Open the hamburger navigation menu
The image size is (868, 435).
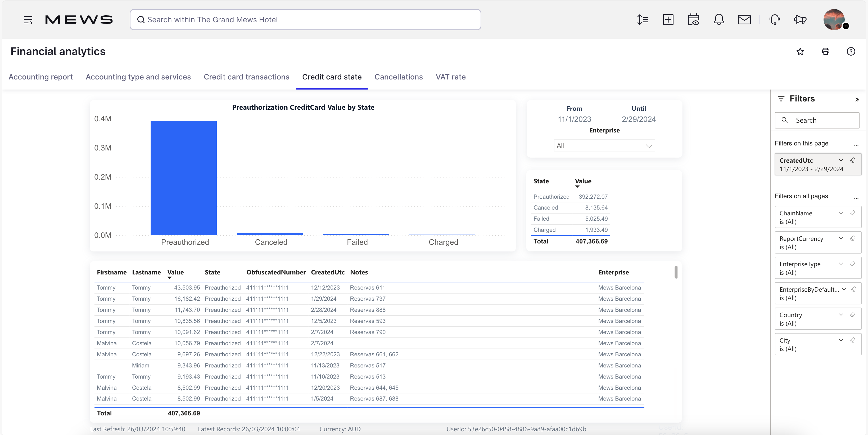coord(28,20)
